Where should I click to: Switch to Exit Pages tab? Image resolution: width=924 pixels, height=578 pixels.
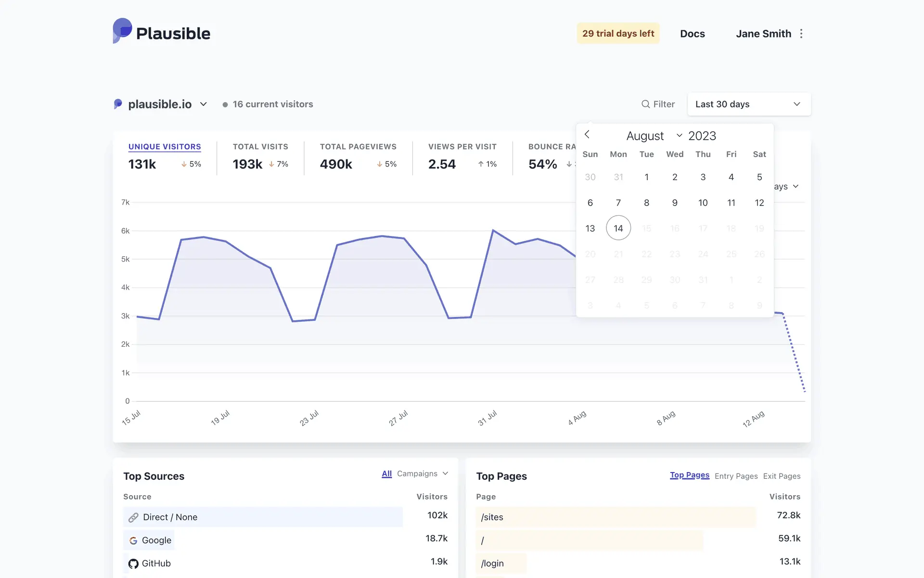click(782, 476)
